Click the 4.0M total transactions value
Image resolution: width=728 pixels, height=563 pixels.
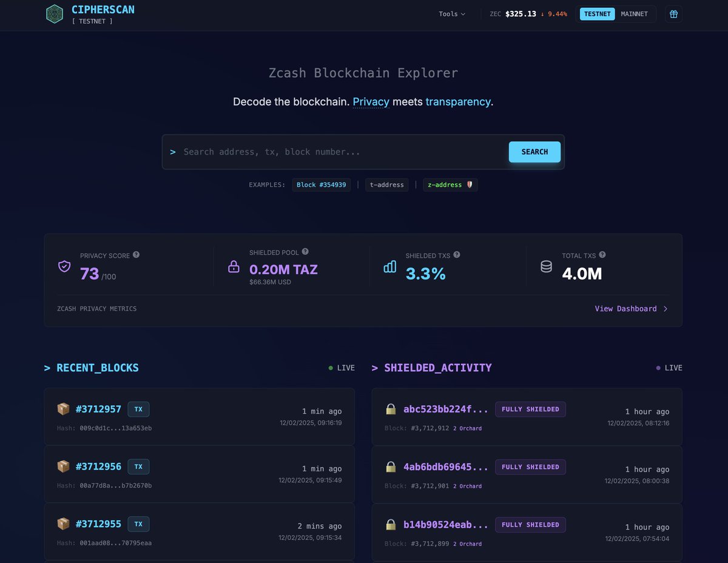pyautogui.click(x=582, y=274)
